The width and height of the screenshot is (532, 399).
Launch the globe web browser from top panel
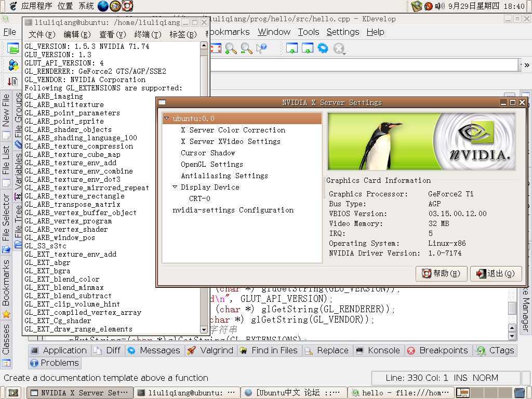(x=103, y=6)
